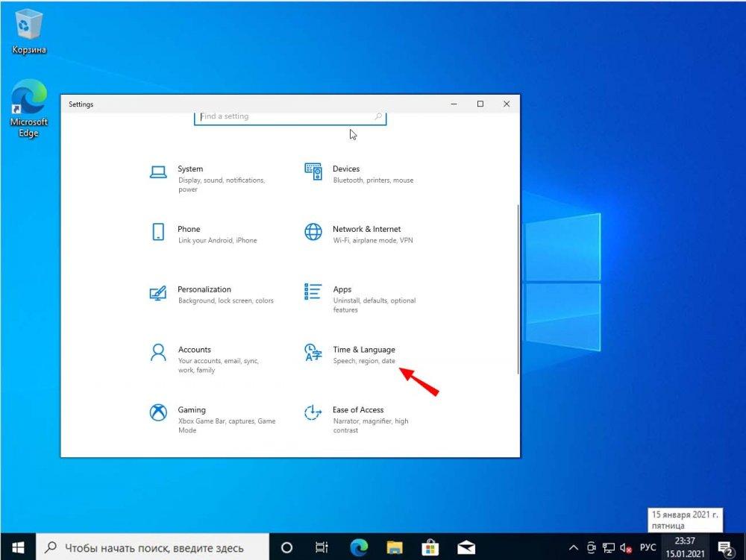Click 'Wi-Fi, airplane mode, VPN' description

[x=372, y=241]
